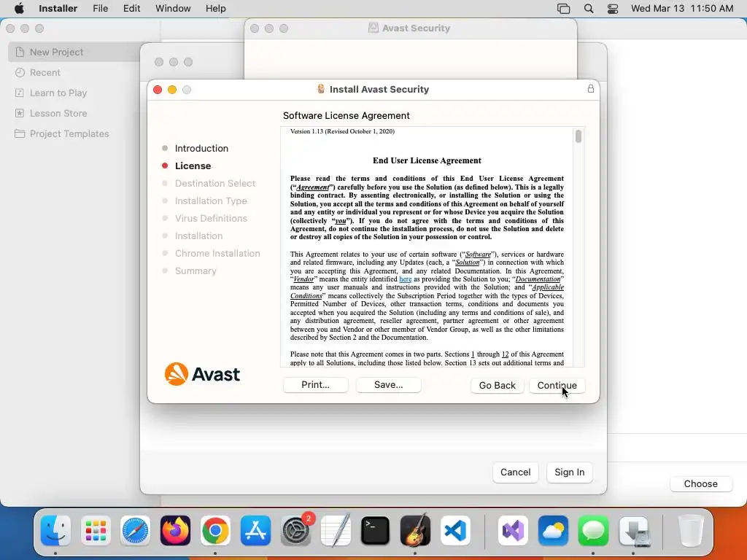
Task: Click the Avast Security background window title
Action: (x=416, y=28)
